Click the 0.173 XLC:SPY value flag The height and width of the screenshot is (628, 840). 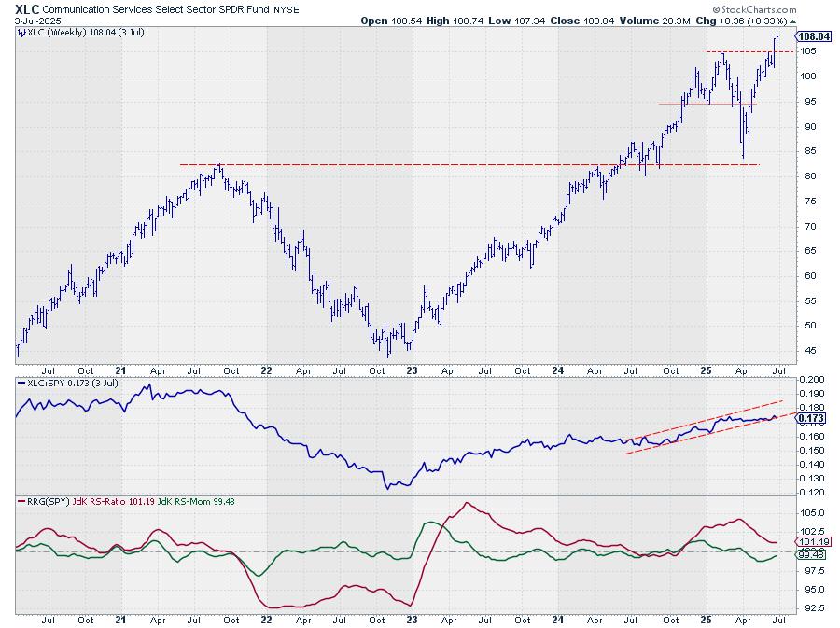point(811,419)
